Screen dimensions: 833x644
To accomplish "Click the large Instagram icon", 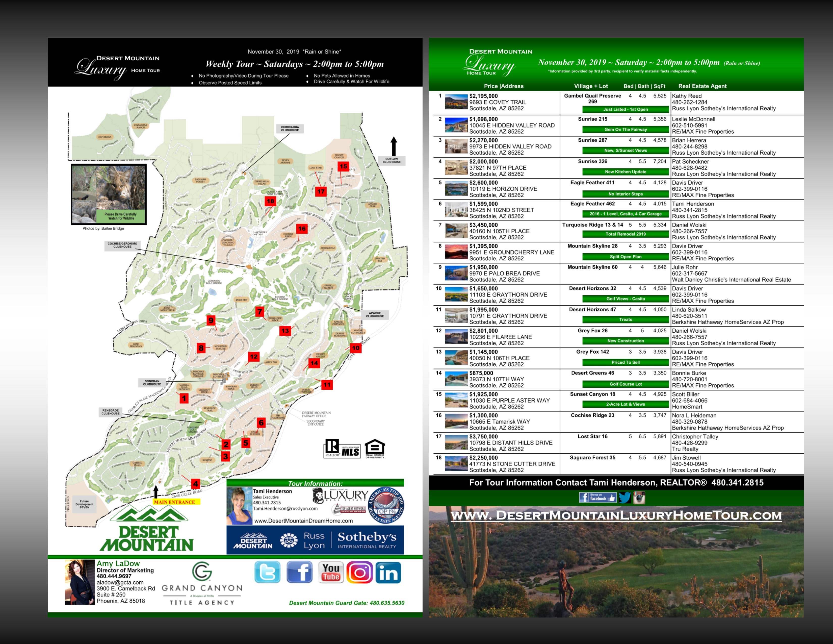I will pos(359,572).
